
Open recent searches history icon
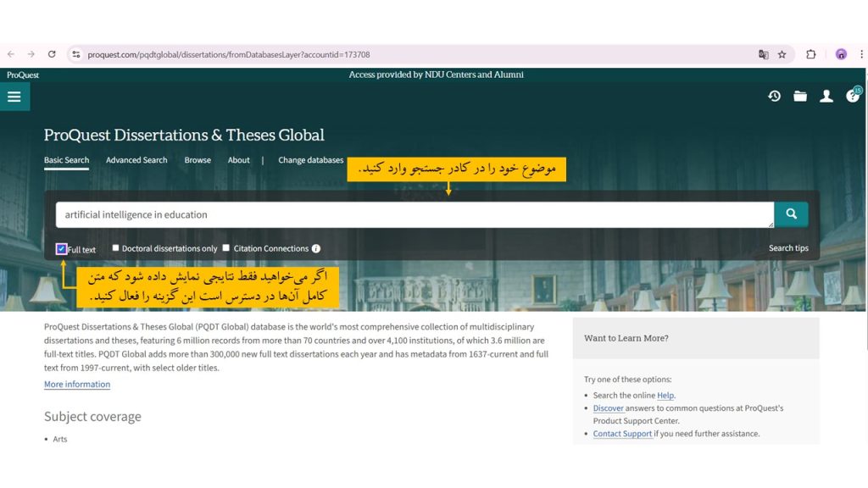point(774,97)
